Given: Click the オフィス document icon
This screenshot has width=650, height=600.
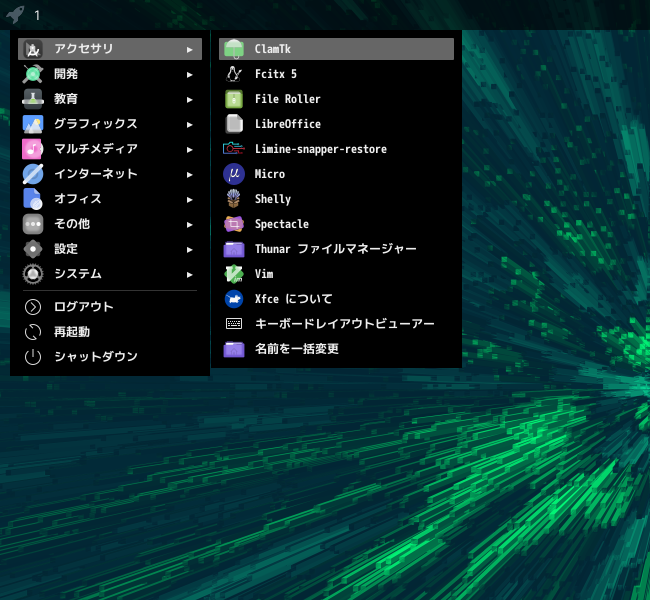Looking at the screenshot, I should (x=33, y=199).
